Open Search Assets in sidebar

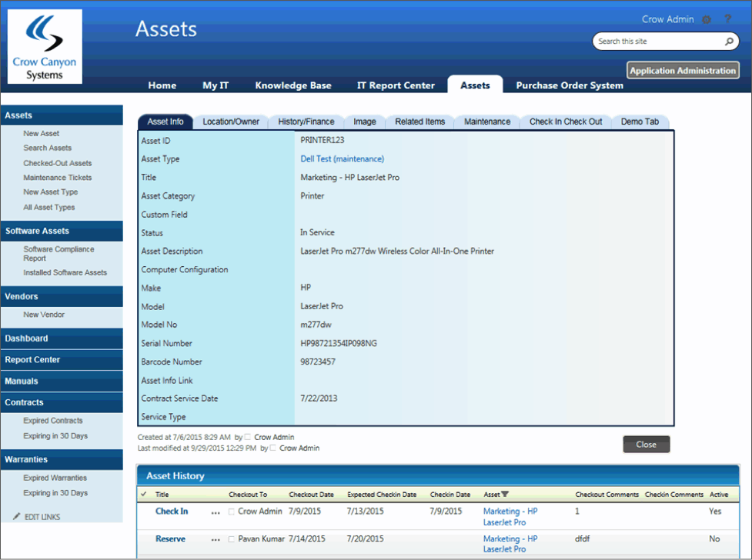tap(48, 148)
